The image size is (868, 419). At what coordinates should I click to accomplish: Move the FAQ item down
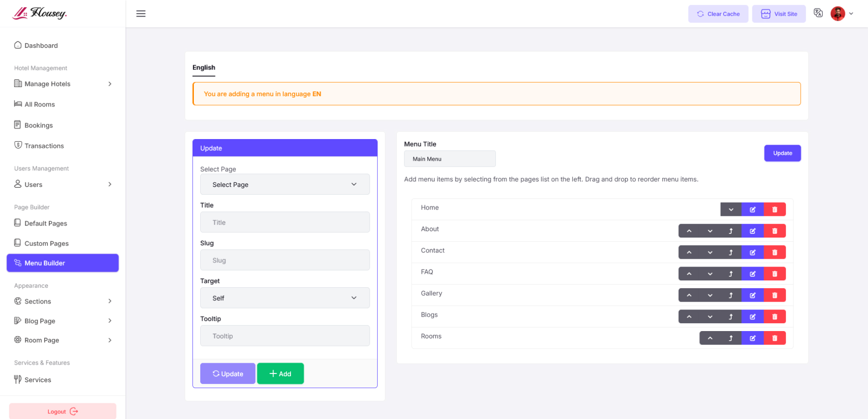(710, 274)
